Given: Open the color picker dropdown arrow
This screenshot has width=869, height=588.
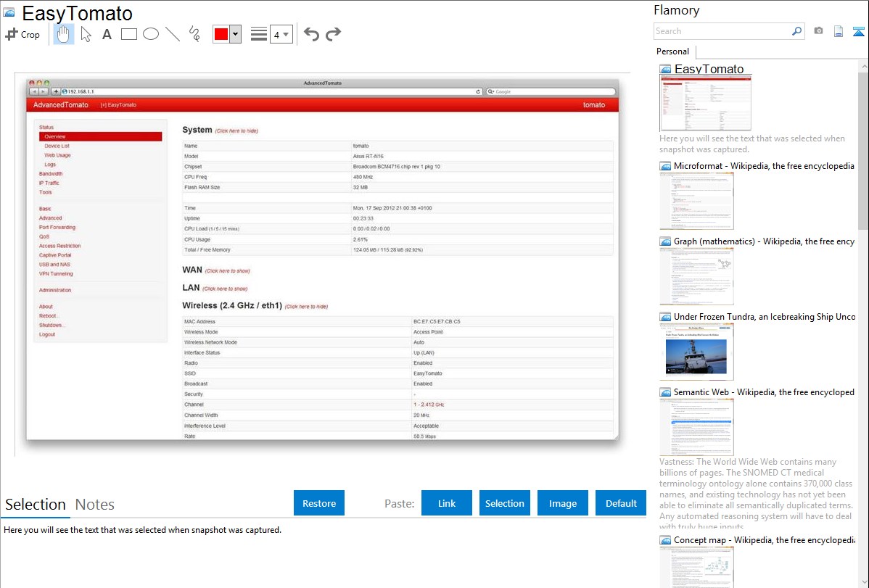Looking at the screenshot, I should click(235, 34).
